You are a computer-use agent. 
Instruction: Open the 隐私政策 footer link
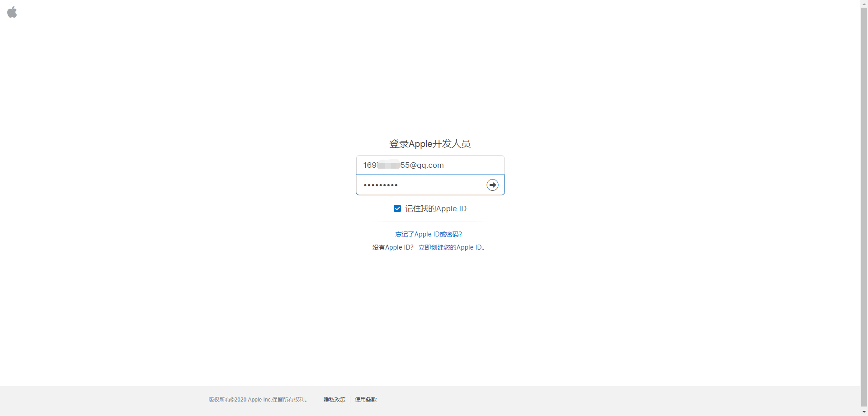pos(335,400)
